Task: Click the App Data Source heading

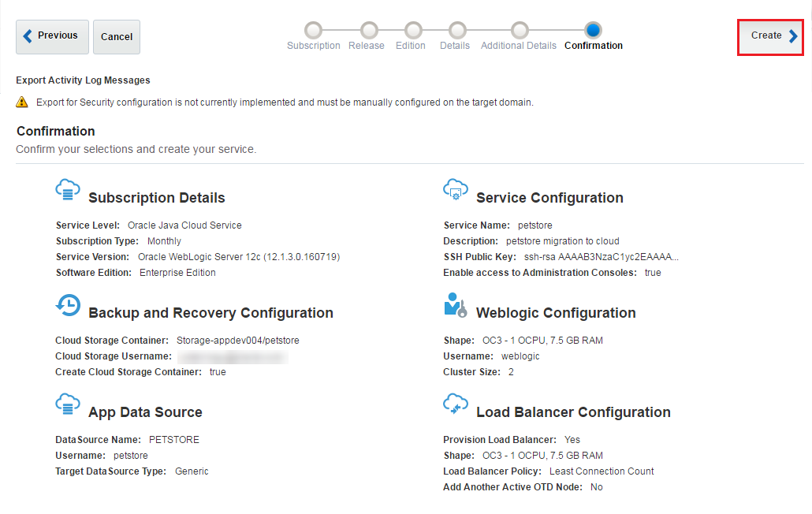Action: click(146, 412)
